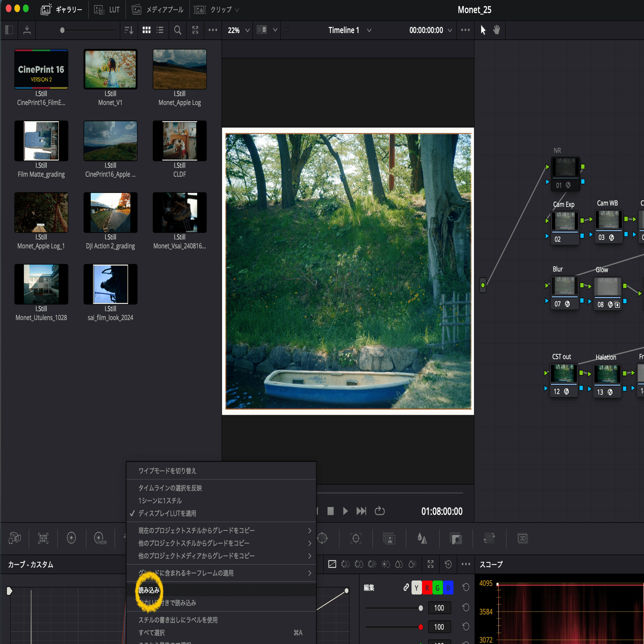This screenshot has width=644, height=644.
Task: Open the 00:00:00:00 timecode dropdown
Action: click(x=430, y=30)
